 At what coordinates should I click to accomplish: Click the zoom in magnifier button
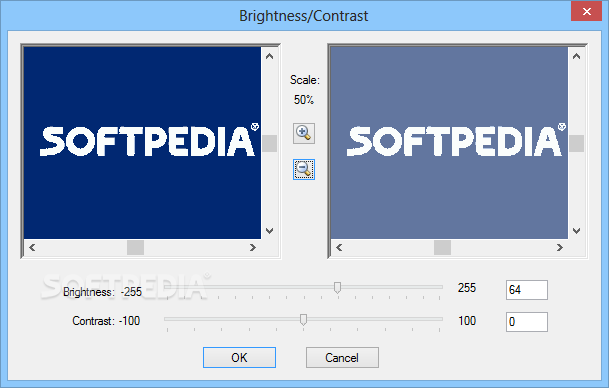304,134
